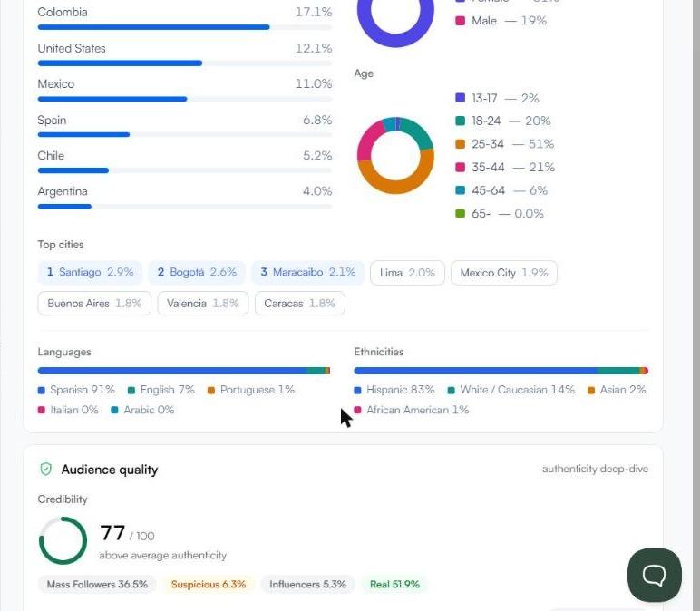
Task: Click the 'Credibility' label
Action: pyautogui.click(x=63, y=499)
